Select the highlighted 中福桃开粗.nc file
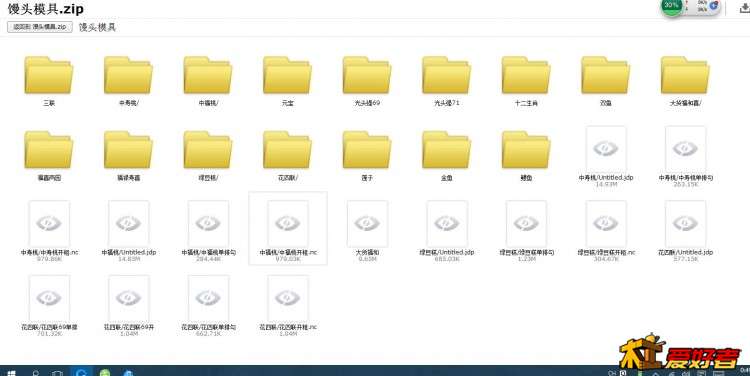The height and width of the screenshot is (376, 750). click(288, 228)
